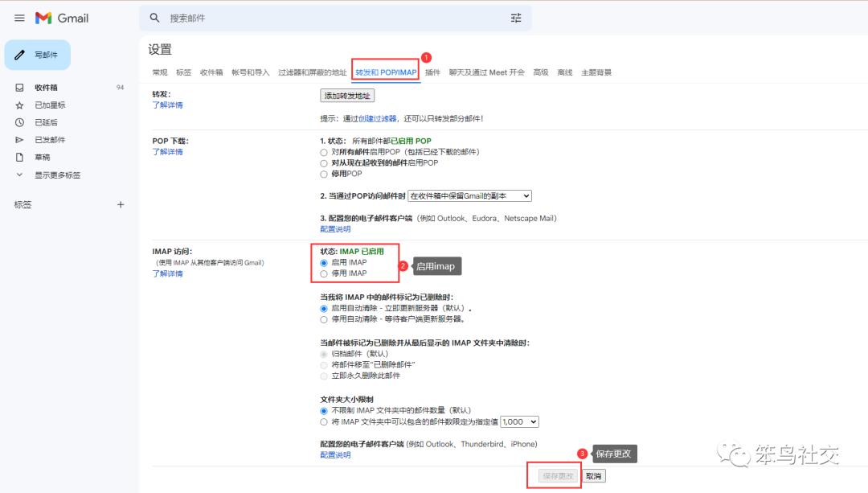Viewport: 868px width, 493px height.
Task: Focus the 搜索邮件 search field
Action: click(x=335, y=18)
